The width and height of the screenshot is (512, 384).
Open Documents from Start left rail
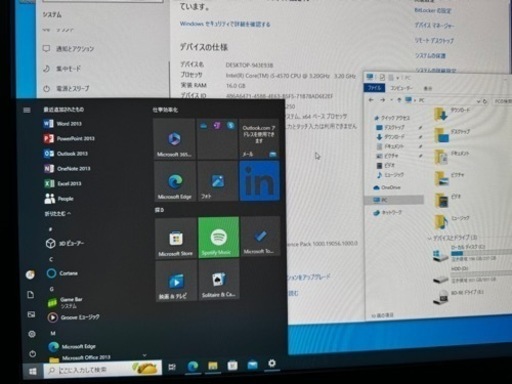pyautogui.click(x=31, y=295)
